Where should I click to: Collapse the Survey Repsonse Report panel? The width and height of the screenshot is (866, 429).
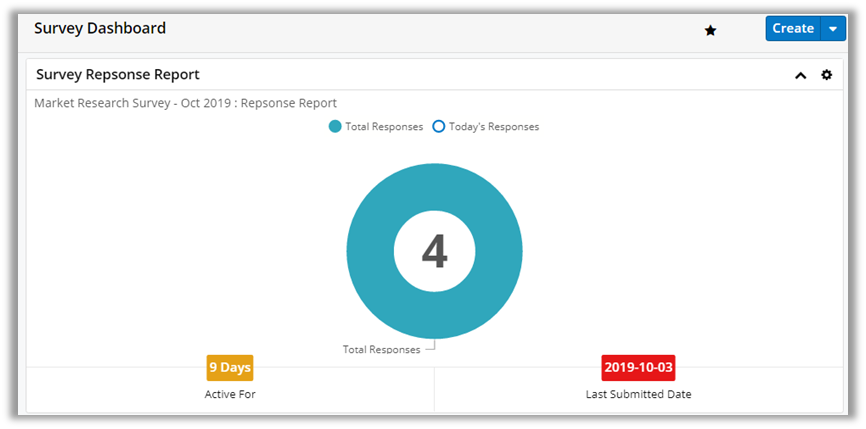coord(800,75)
